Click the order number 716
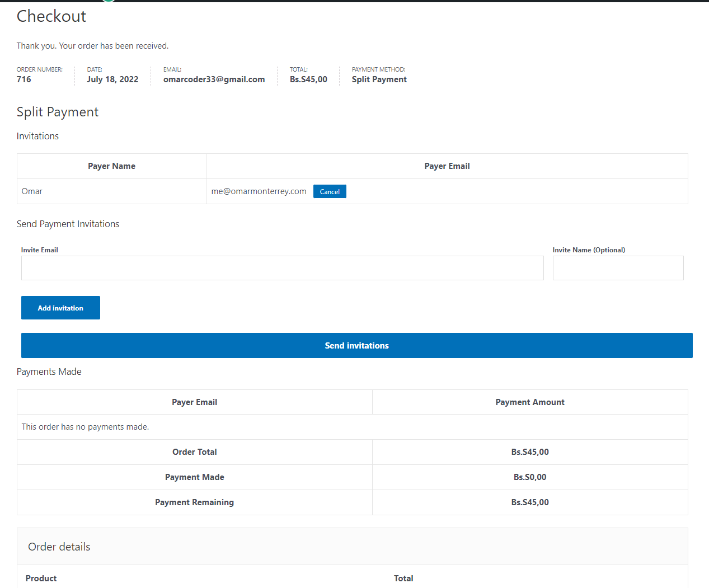Viewport: 709px width, 588px height. [24, 79]
